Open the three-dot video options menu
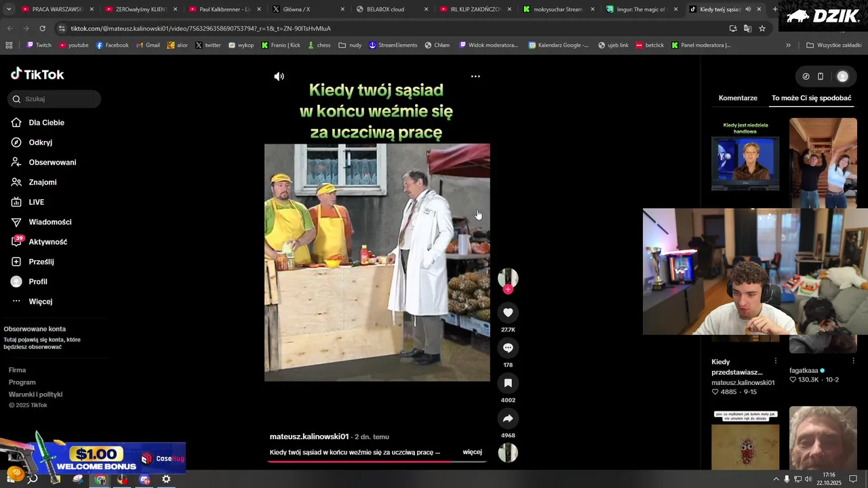The height and width of the screenshot is (488, 868). tap(475, 77)
